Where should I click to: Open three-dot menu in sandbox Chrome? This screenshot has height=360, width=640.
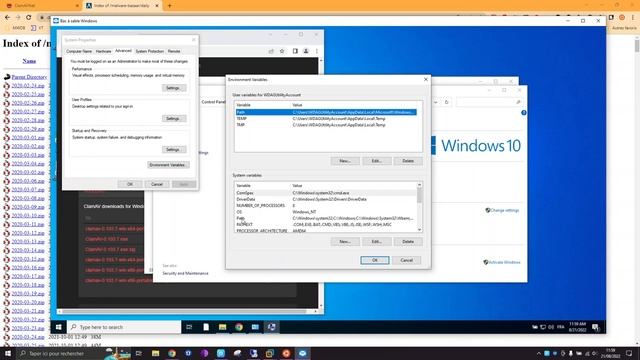pyautogui.click(x=317, y=51)
